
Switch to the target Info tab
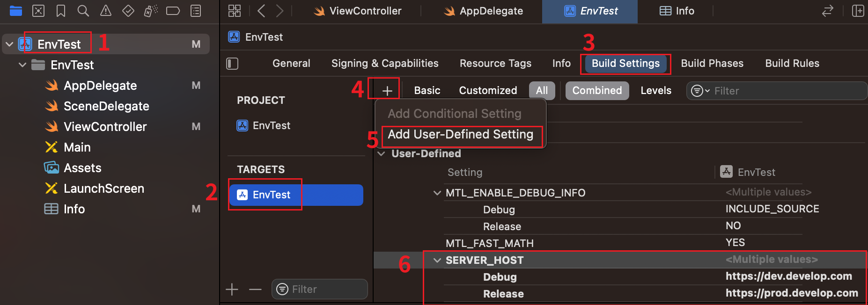[561, 64]
